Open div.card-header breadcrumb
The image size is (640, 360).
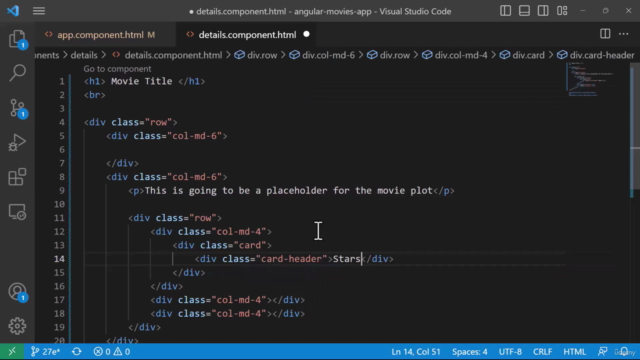point(596,55)
